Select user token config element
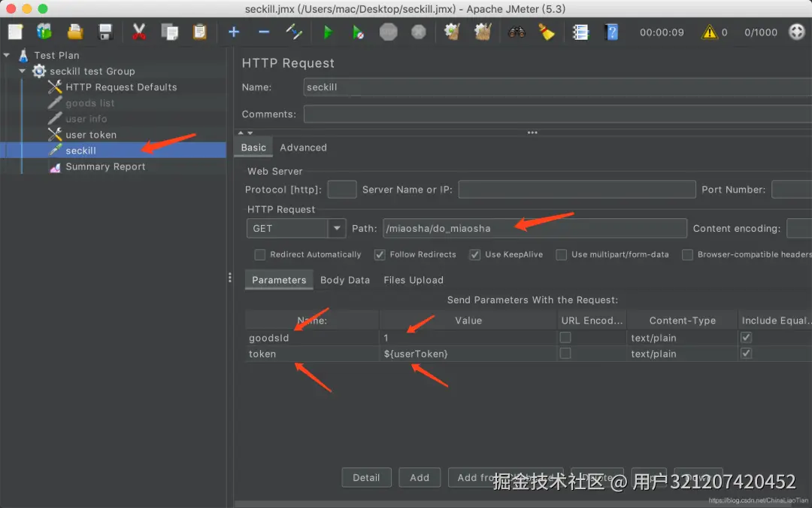This screenshot has width=812, height=508. pos(91,135)
